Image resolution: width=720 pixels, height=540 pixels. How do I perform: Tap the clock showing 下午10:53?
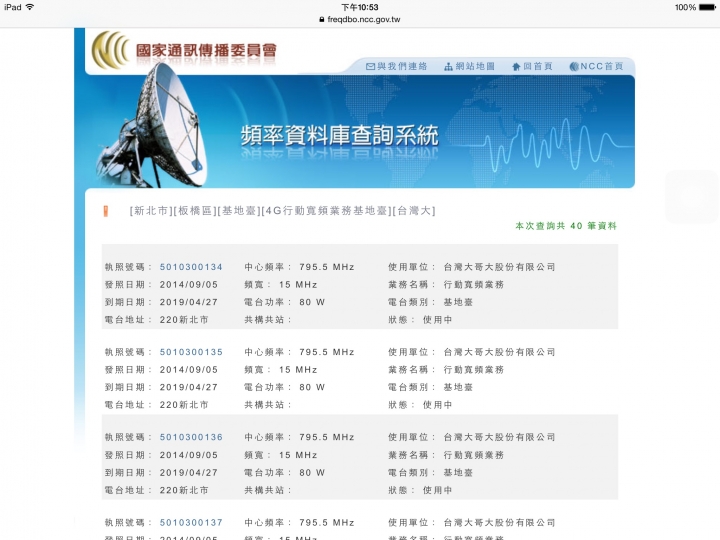coord(360,7)
